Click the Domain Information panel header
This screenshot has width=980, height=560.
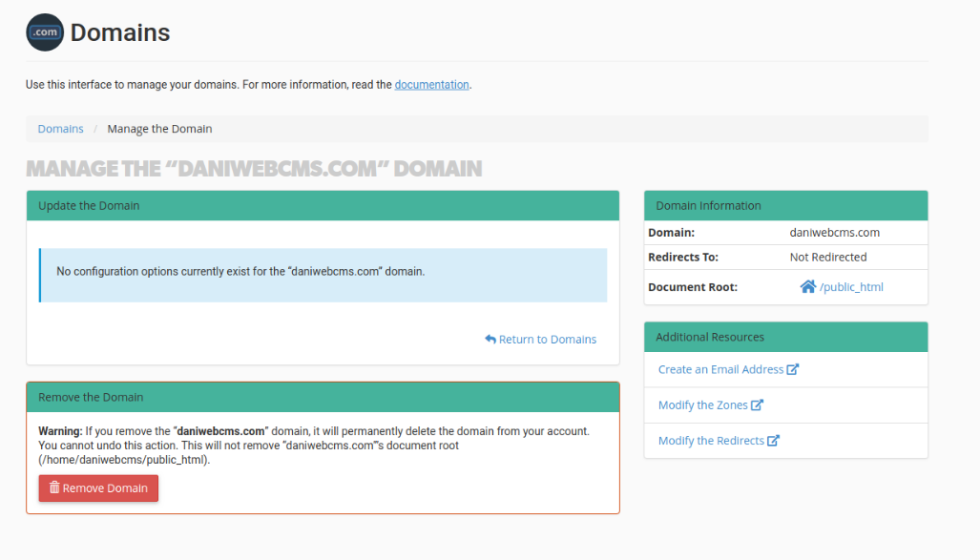(x=785, y=206)
